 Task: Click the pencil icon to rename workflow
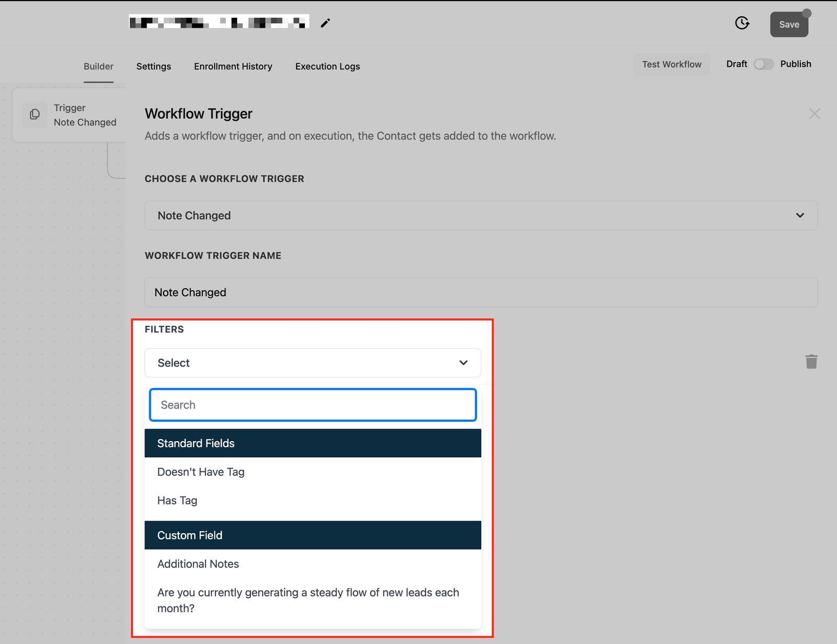coord(325,23)
